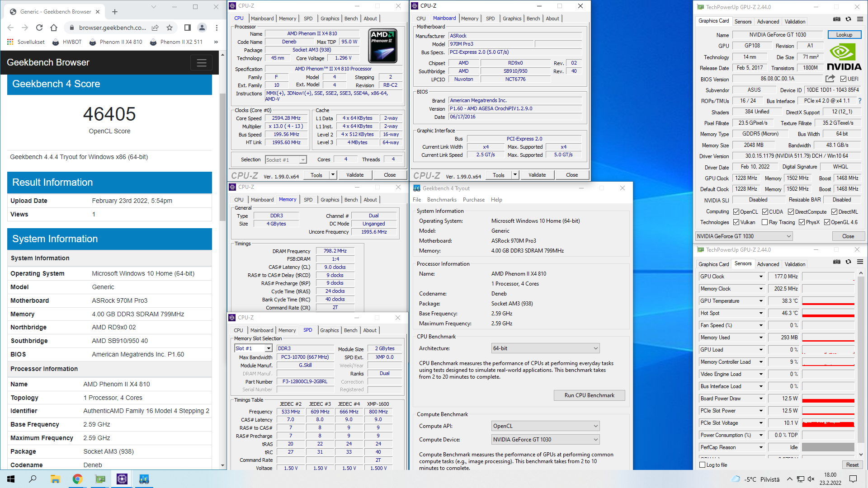The image size is (868, 488).
Task: Toggle Ray Tracing checkbox
Action: click(764, 222)
